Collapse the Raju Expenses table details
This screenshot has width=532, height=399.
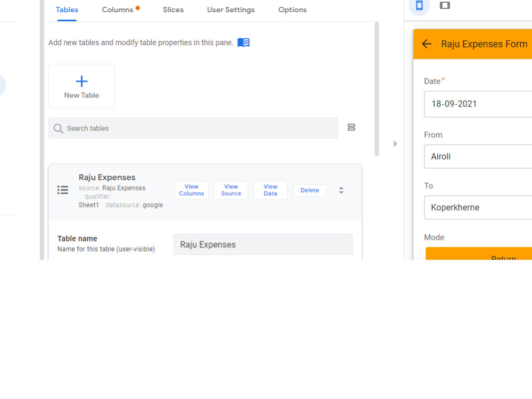tap(341, 190)
